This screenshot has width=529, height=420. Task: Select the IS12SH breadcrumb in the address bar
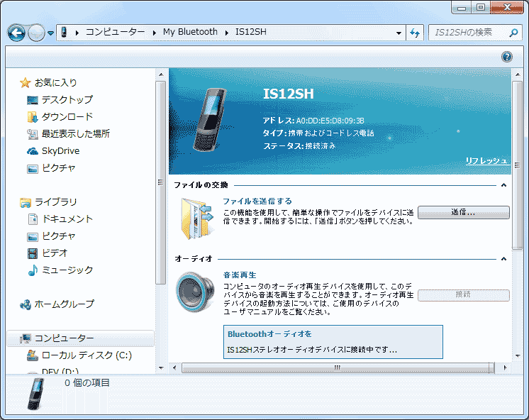coord(250,32)
